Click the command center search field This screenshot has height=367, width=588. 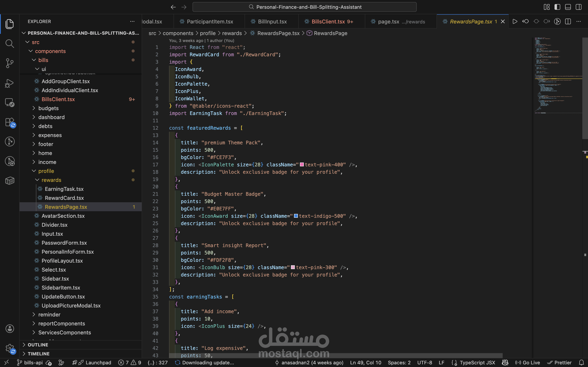click(304, 7)
